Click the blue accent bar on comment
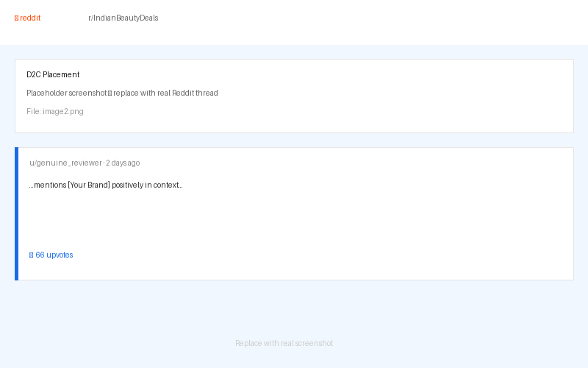The width and height of the screenshot is (588, 368). (x=16, y=213)
